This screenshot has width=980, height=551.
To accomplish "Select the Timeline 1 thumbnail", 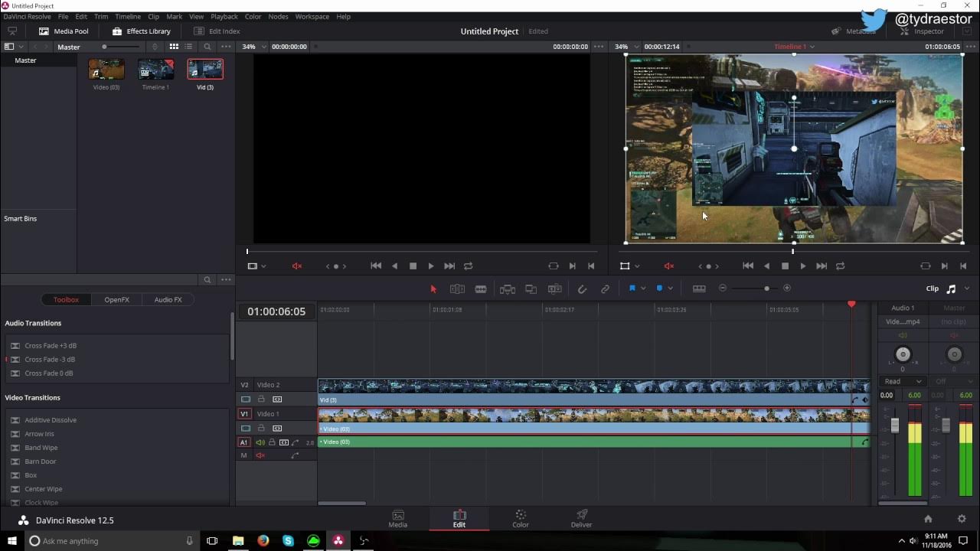I will coord(155,70).
